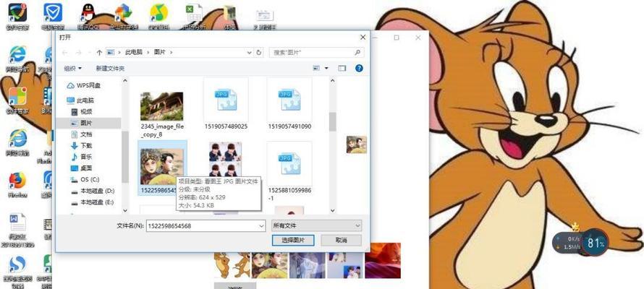
Task: Click the 81% memory accelerator ball
Action: 596,243
